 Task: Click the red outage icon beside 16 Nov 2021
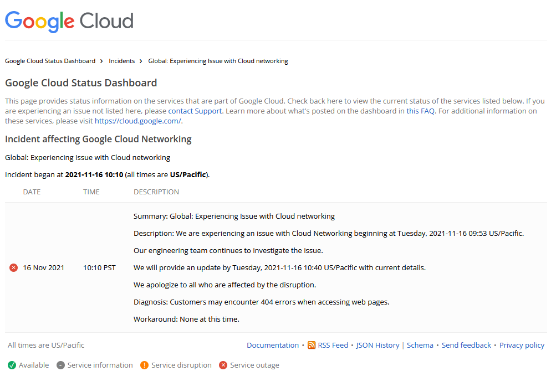[13, 268]
